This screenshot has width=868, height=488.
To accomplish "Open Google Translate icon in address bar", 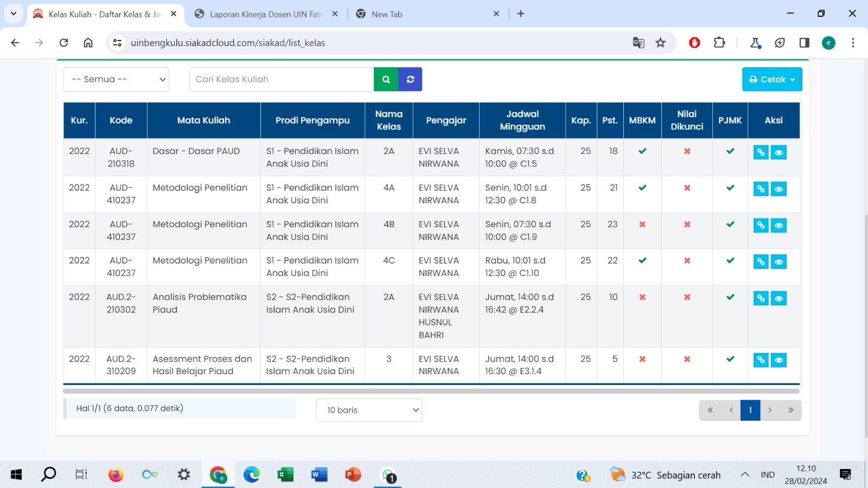I will click(x=639, y=43).
